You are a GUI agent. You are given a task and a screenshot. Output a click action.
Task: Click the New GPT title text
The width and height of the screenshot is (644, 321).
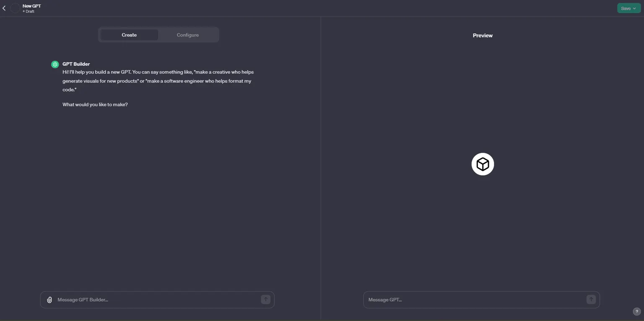point(32,6)
